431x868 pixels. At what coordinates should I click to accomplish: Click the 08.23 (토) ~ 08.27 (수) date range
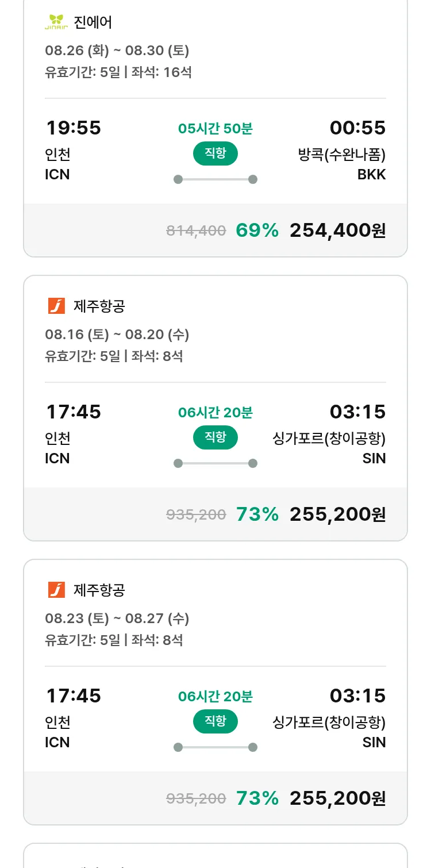pos(117,619)
